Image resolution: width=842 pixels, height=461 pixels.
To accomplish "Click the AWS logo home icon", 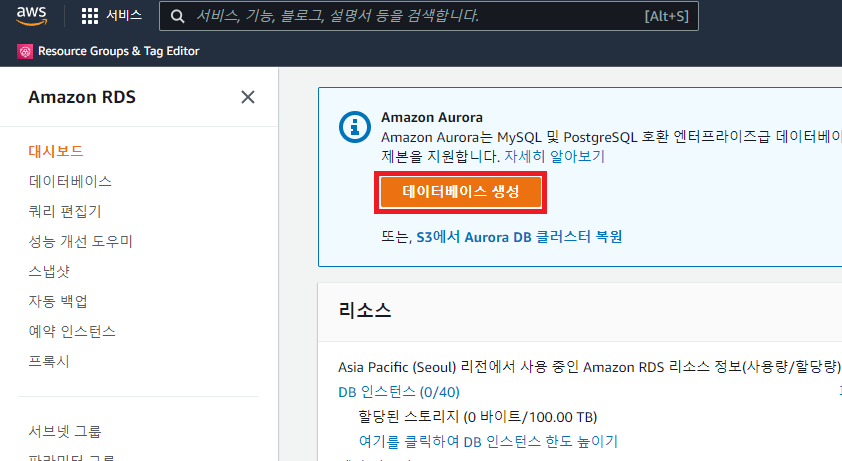I will (32, 16).
